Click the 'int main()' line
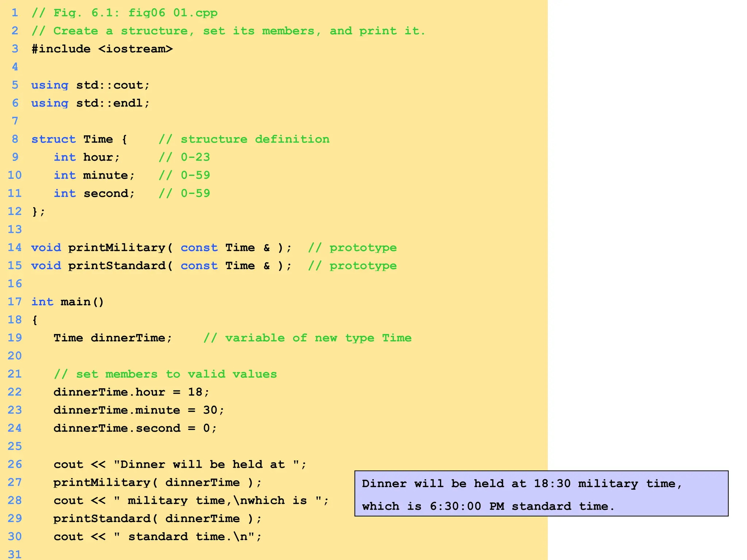Image resolution: width=747 pixels, height=560 pixels. pos(68,302)
